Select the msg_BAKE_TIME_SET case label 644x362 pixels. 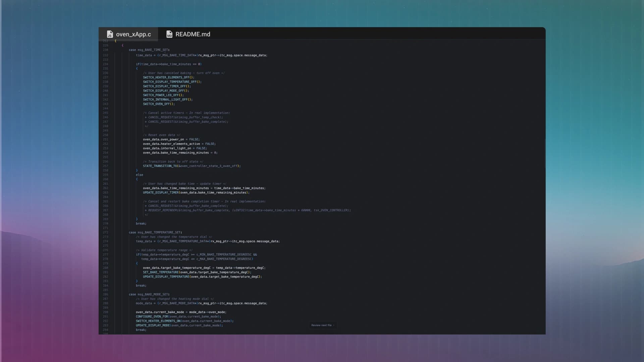pyautogui.click(x=153, y=50)
